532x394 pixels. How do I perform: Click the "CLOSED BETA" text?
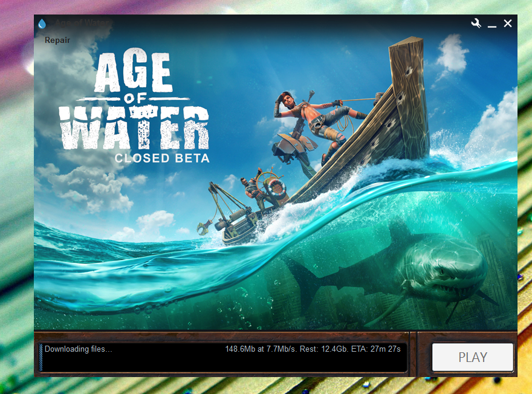(162, 158)
